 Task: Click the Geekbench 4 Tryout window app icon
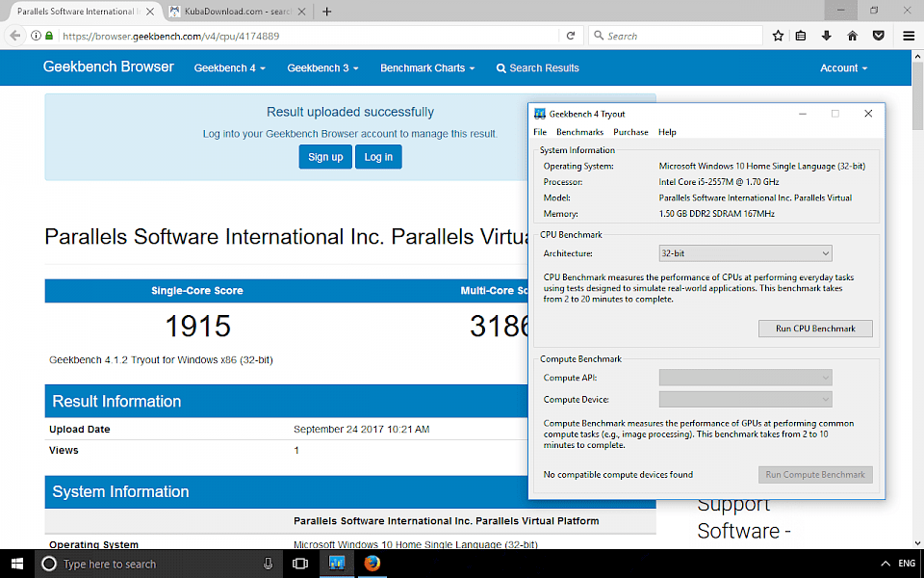tap(539, 114)
